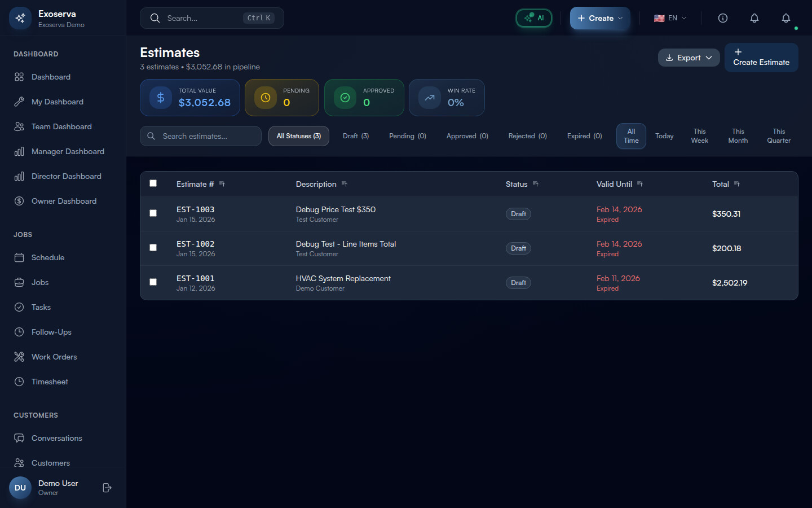Sort by the Total column header
This screenshot has height=508, width=812.
coord(721,184)
